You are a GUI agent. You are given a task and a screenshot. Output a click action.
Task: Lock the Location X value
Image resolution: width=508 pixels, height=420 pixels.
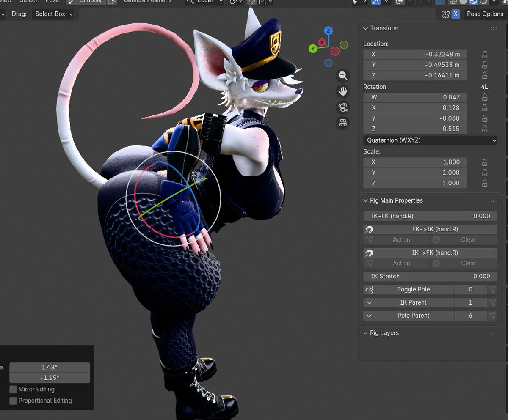(x=485, y=55)
